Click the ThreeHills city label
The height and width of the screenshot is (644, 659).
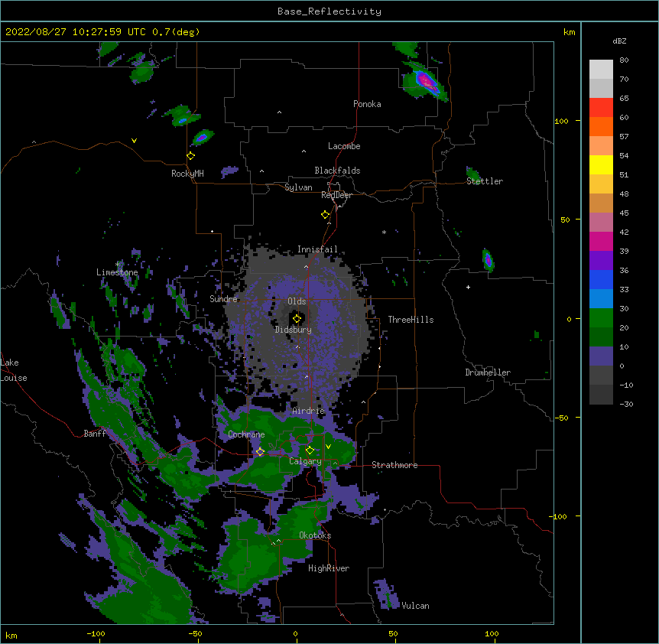(411, 320)
